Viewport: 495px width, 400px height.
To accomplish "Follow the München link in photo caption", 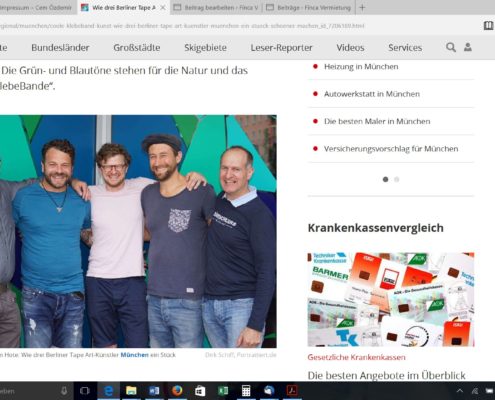I will (134, 355).
